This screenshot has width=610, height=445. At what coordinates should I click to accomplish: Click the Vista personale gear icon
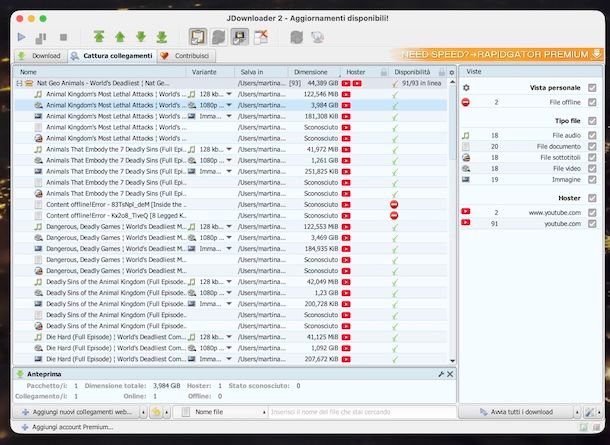(x=466, y=88)
